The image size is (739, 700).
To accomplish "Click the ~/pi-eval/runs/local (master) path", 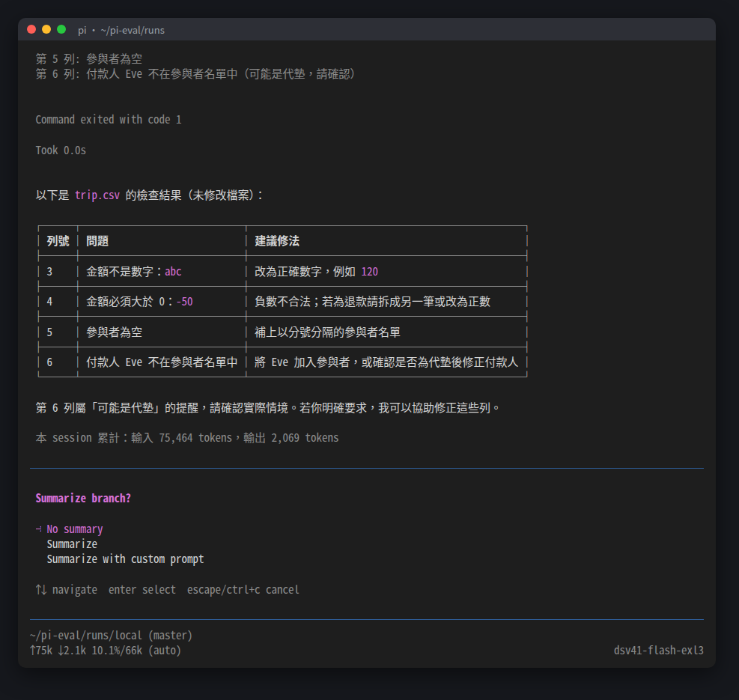I will [111, 636].
